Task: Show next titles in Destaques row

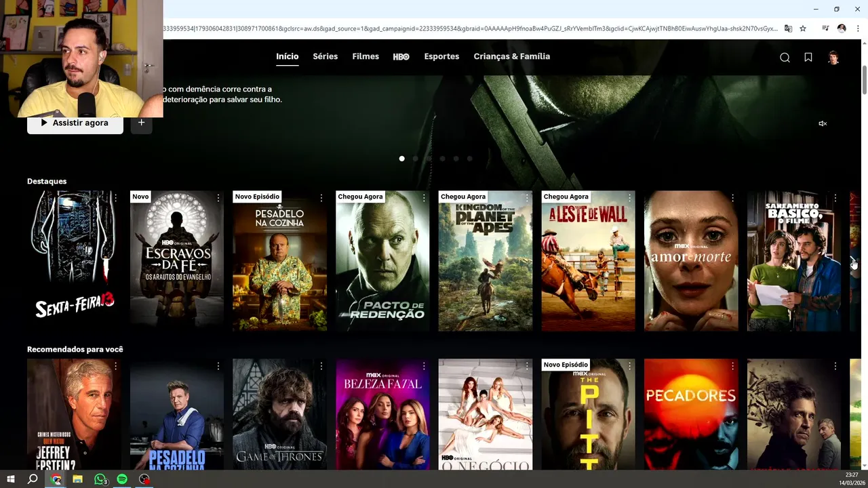Action: [x=854, y=261]
